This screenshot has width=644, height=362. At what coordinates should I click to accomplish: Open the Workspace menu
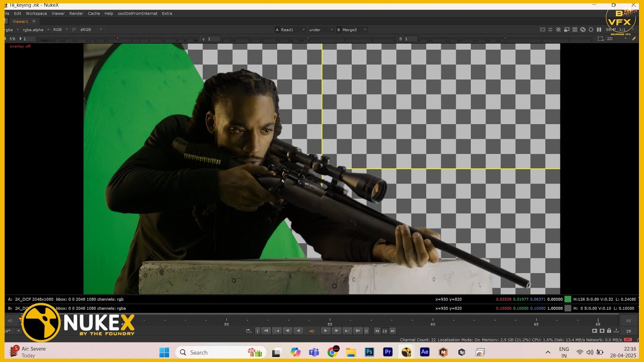click(x=36, y=14)
